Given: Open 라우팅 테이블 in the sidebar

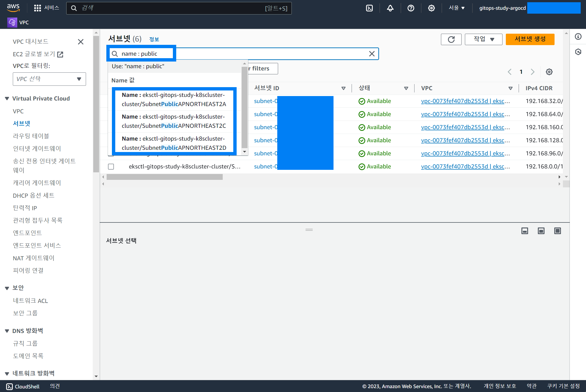Looking at the screenshot, I should pos(31,136).
